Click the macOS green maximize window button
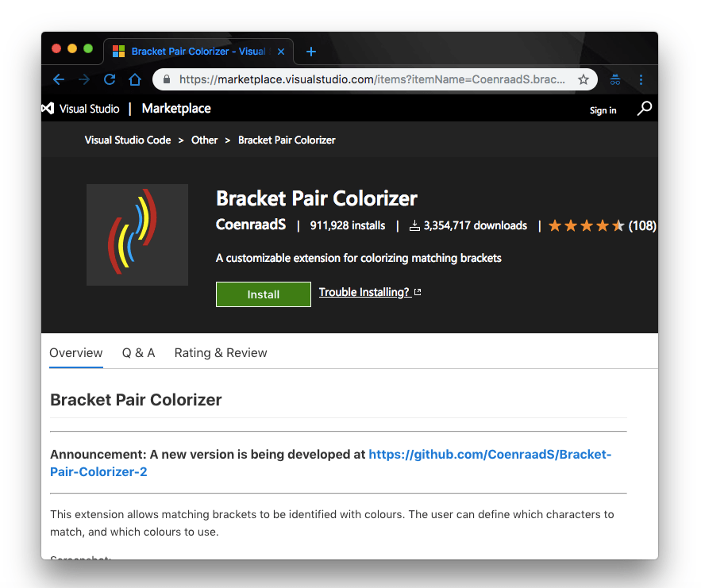Viewport: 701px width, 588px height. [x=88, y=48]
